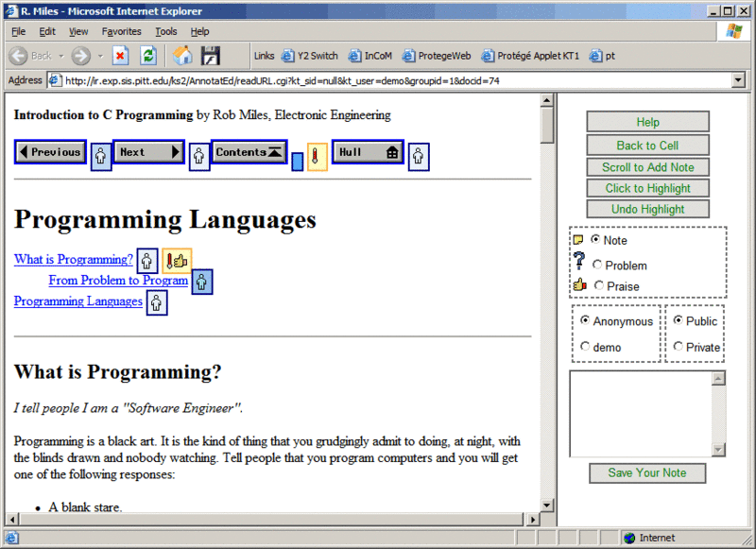Screen dimensions: 756x549
Task: Click the yellow sticky Note icon
Action: tap(578, 240)
